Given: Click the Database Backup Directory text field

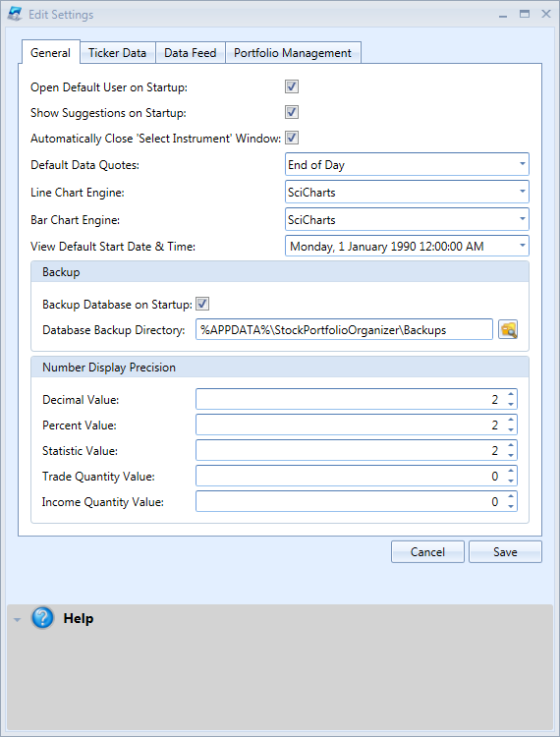Looking at the screenshot, I should (345, 329).
